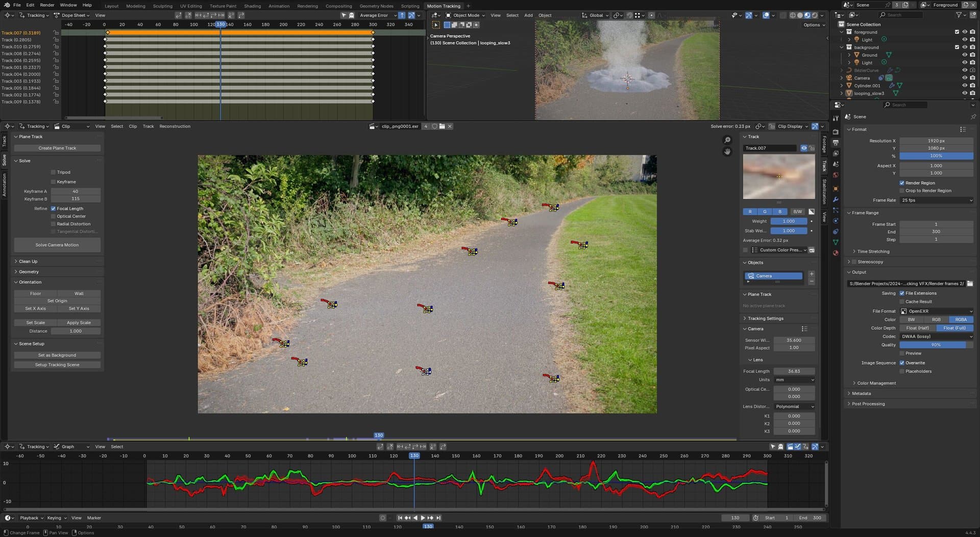Image resolution: width=980 pixels, height=537 pixels.
Task: Click the Set as Background button
Action: tap(57, 355)
